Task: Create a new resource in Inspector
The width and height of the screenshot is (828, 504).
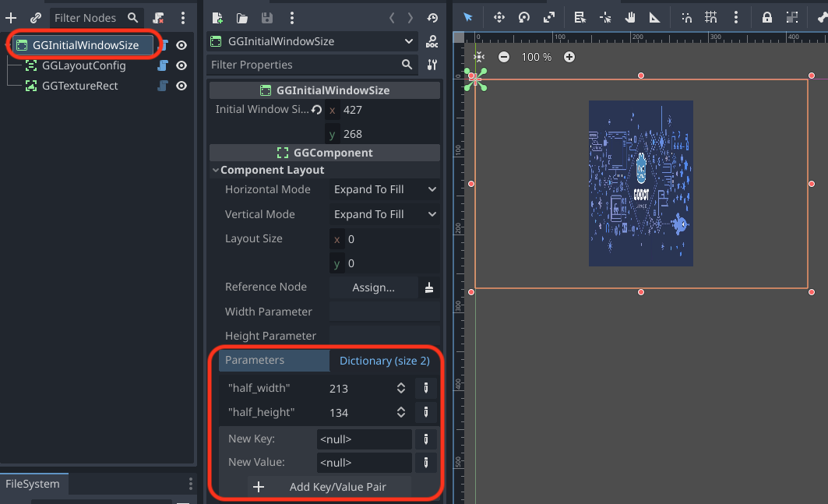Action: click(x=217, y=18)
